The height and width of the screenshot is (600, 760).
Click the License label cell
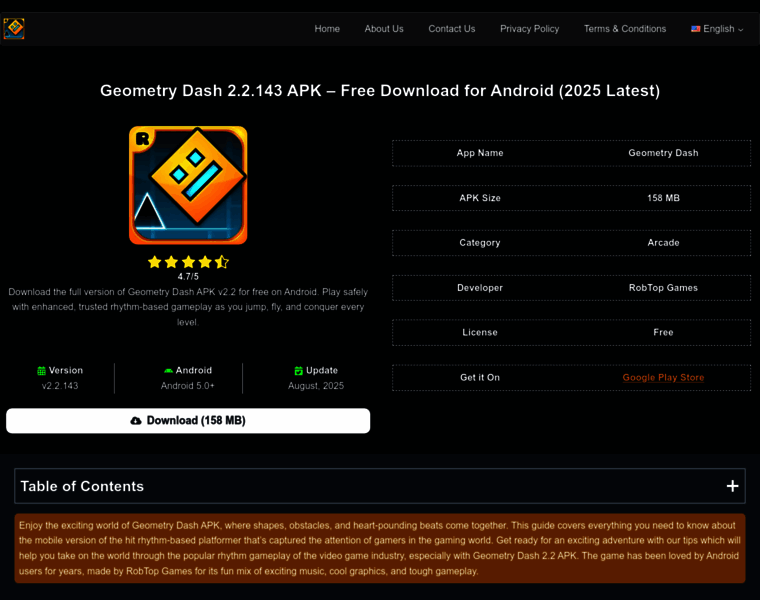(x=480, y=332)
